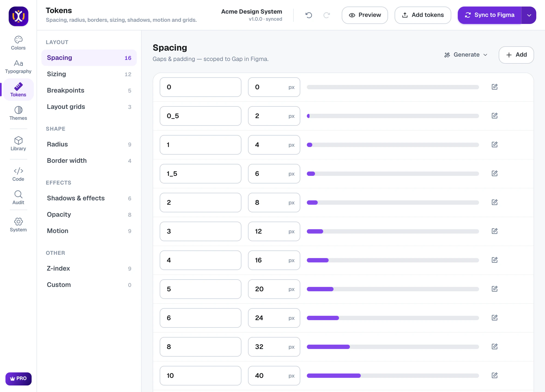Select Radius under Shape

click(89, 144)
